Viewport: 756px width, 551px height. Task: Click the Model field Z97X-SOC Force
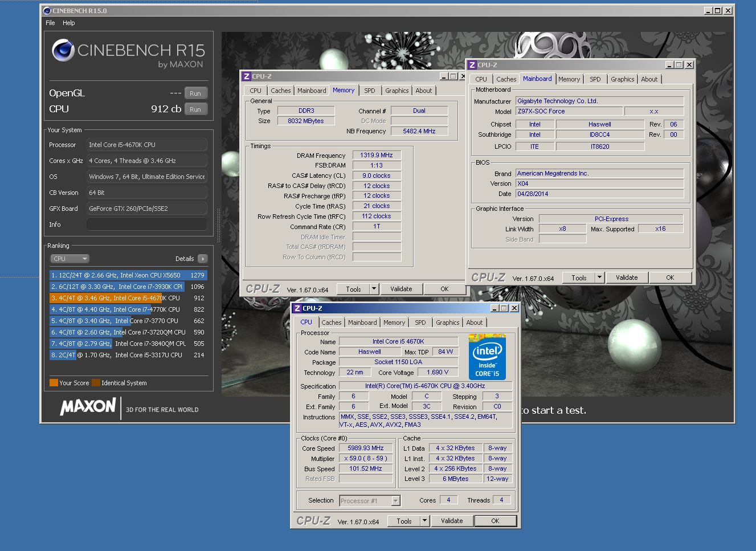click(569, 111)
